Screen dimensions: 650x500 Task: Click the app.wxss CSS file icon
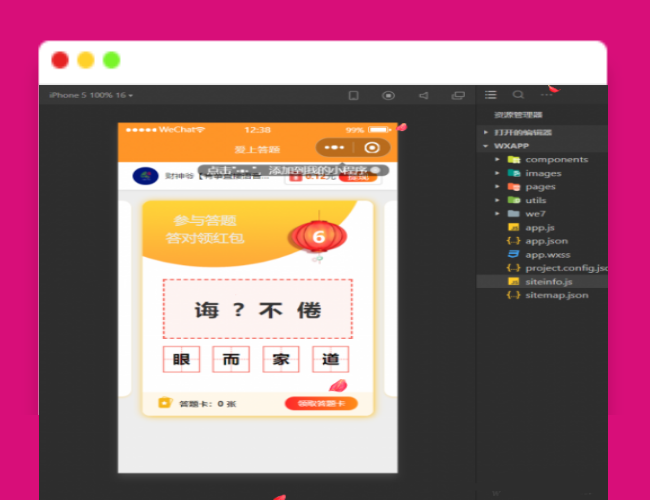pos(514,254)
